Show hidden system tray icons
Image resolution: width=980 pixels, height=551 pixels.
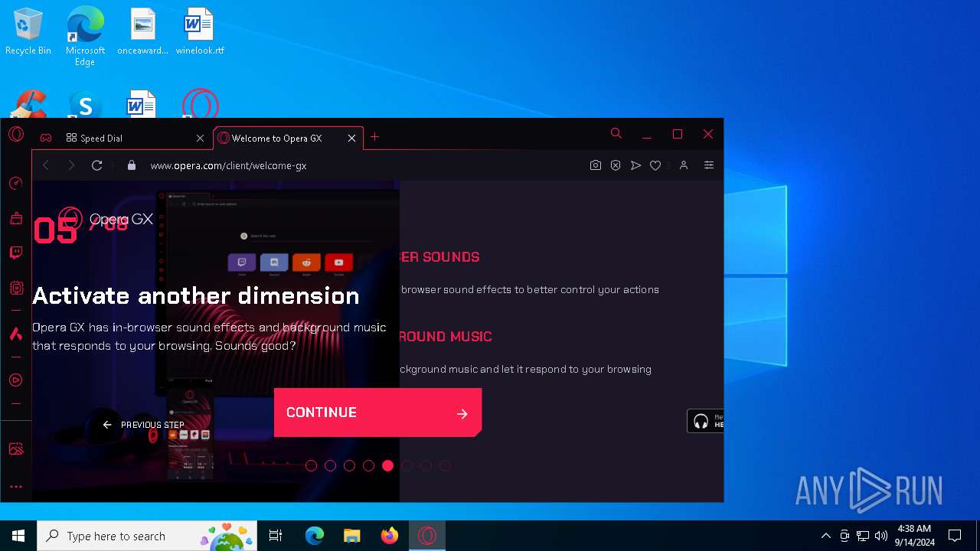tap(825, 536)
